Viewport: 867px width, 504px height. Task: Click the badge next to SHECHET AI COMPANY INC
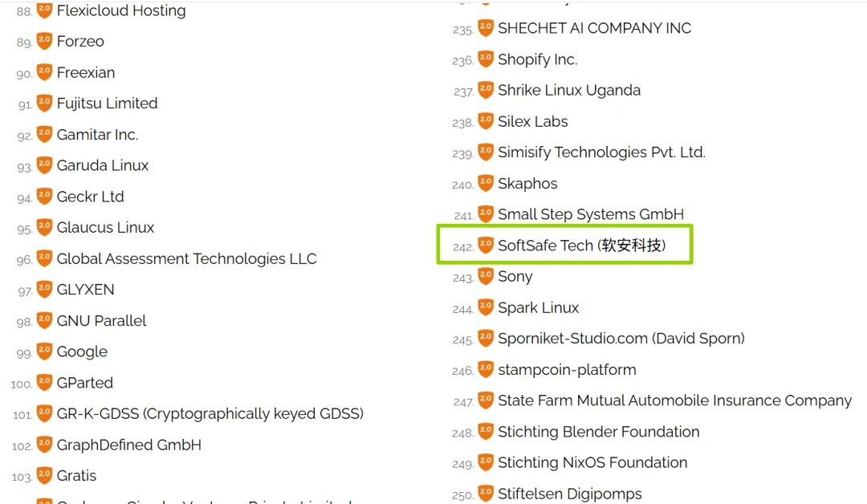[x=486, y=27]
